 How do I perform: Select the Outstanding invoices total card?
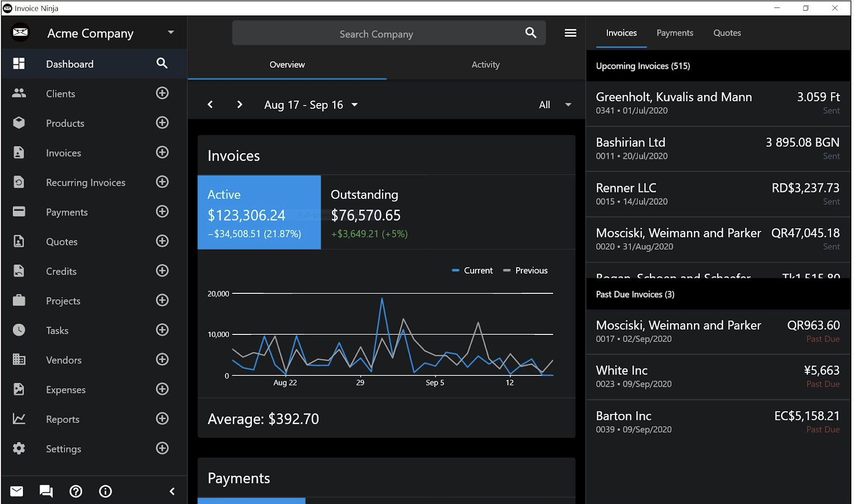[374, 212]
